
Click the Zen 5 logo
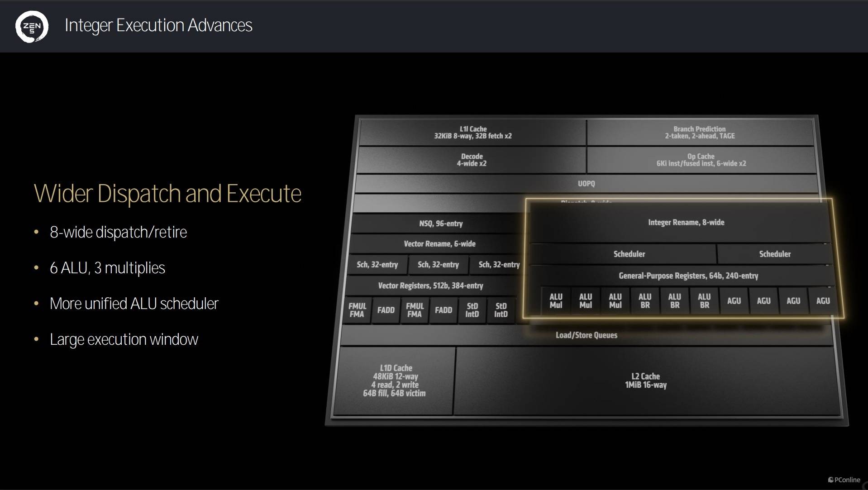coord(32,27)
